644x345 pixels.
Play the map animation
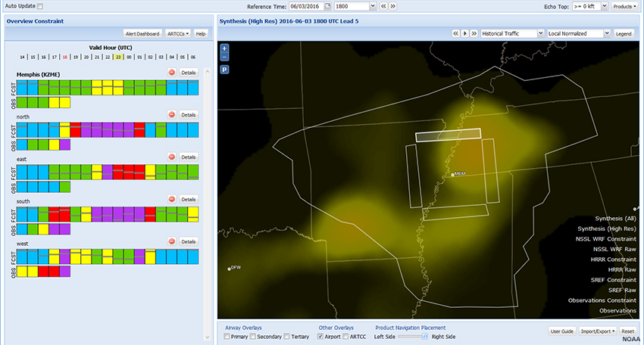click(x=465, y=33)
